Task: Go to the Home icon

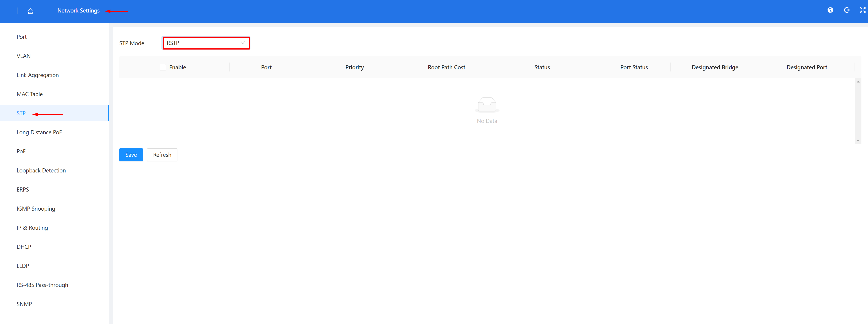Action: click(30, 11)
